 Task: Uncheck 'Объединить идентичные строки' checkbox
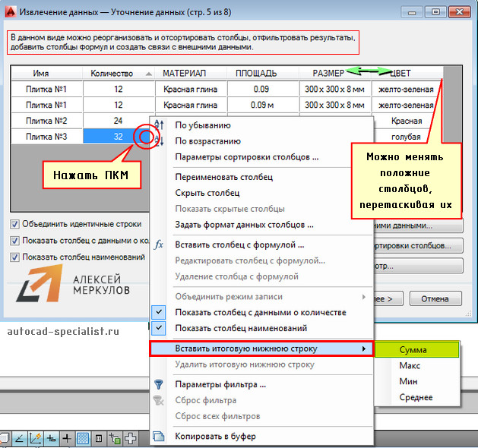pyautogui.click(x=15, y=225)
